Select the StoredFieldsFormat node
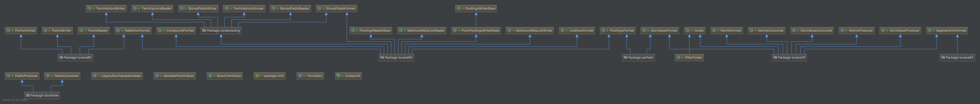980x104 pixels. click(336, 8)
